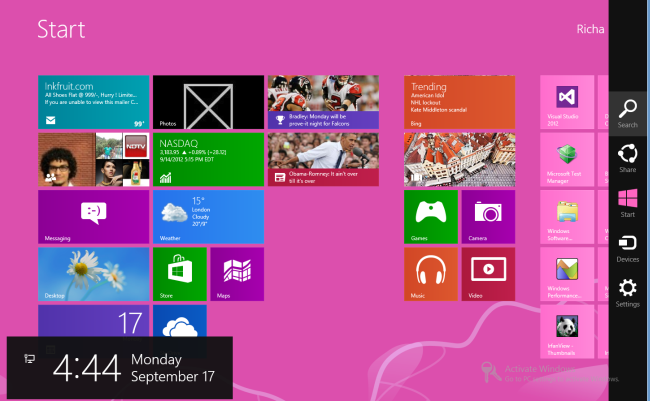Click the user name Richa
The height and width of the screenshot is (401, 650).
[590, 29]
